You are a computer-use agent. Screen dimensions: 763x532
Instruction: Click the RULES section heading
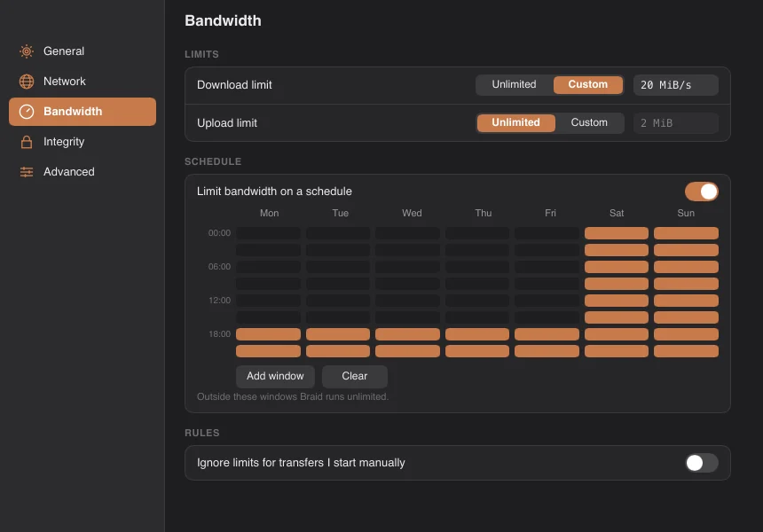202,433
